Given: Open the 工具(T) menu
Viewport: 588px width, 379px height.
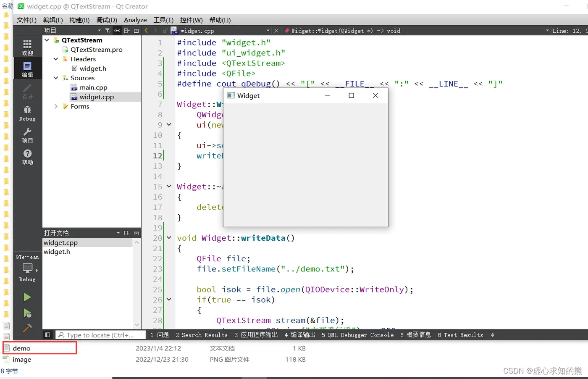Looking at the screenshot, I should pos(163,20).
